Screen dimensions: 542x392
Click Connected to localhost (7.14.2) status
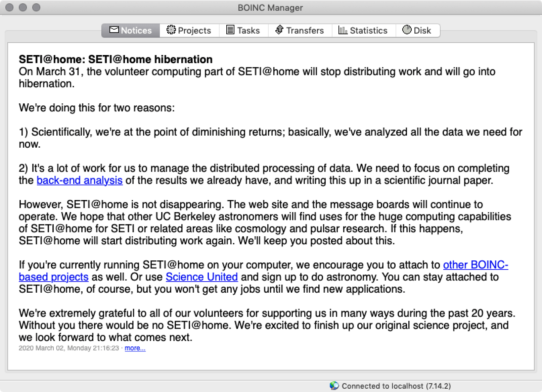click(x=396, y=386)
